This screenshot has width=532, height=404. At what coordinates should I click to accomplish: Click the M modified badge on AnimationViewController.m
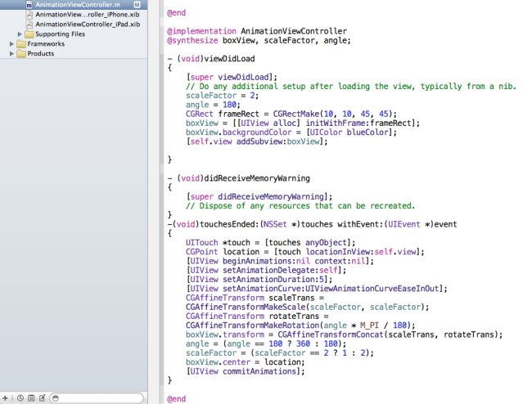pyautogui.click(x=137, y=5)
